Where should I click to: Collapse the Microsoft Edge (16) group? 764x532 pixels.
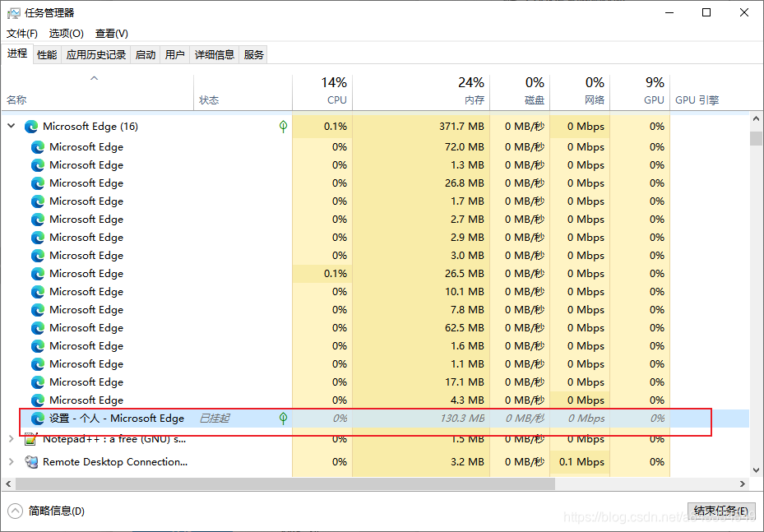12,126
